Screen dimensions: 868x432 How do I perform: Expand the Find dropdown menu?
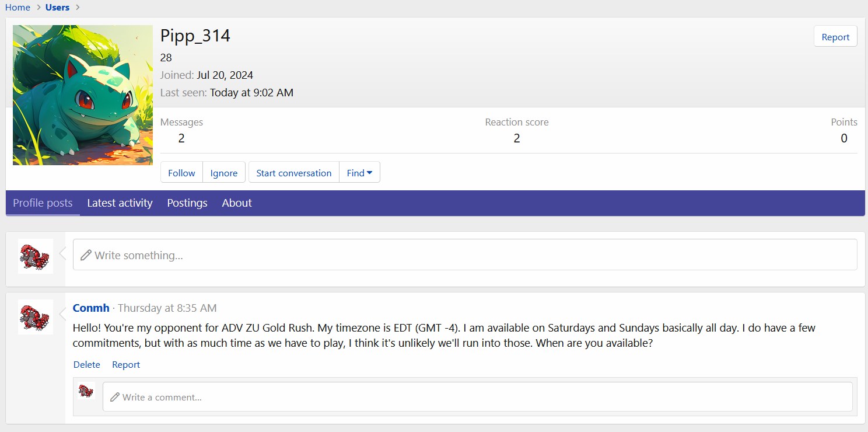[359, 173]
